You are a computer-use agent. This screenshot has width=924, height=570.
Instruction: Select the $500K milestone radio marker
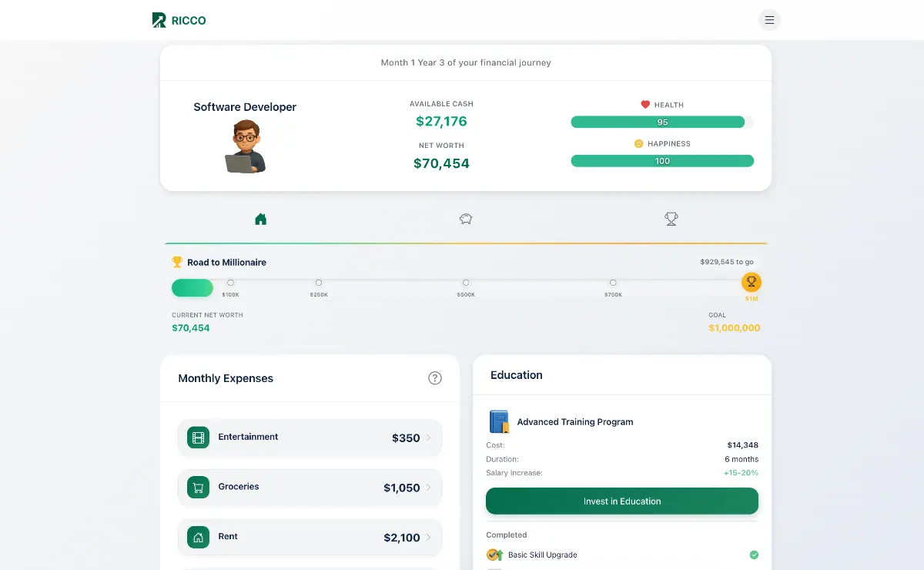tap(465, 282)
